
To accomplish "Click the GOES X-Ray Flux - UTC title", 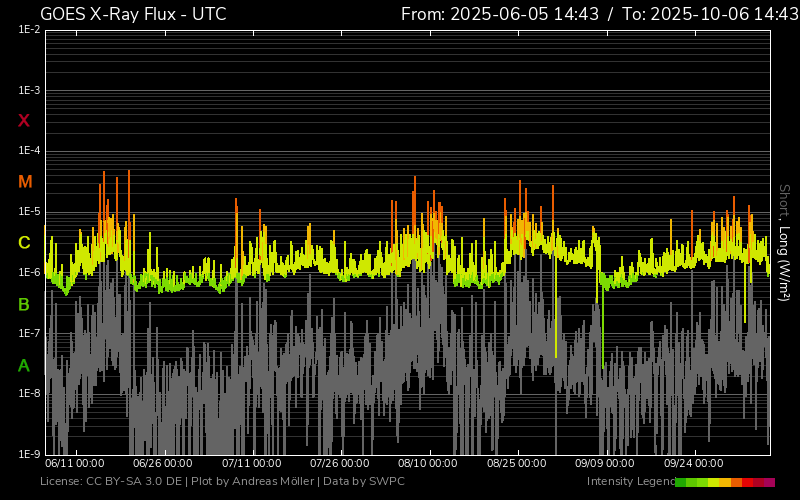I will click(x=133, y=14).
